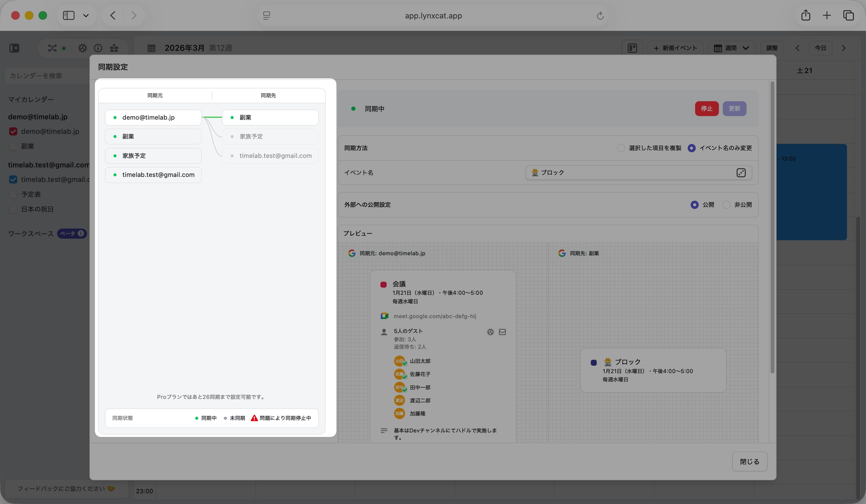Click the 閉じる button
Image resolution: width=866 pixels, height=504 pixels.
tap(750, 462)
